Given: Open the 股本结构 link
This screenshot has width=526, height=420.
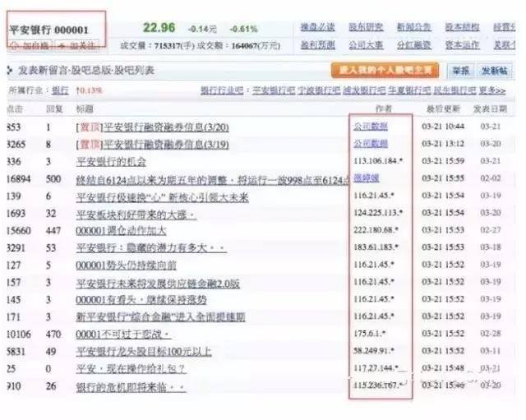Looking at the screenshot, I should pos(462,27).
